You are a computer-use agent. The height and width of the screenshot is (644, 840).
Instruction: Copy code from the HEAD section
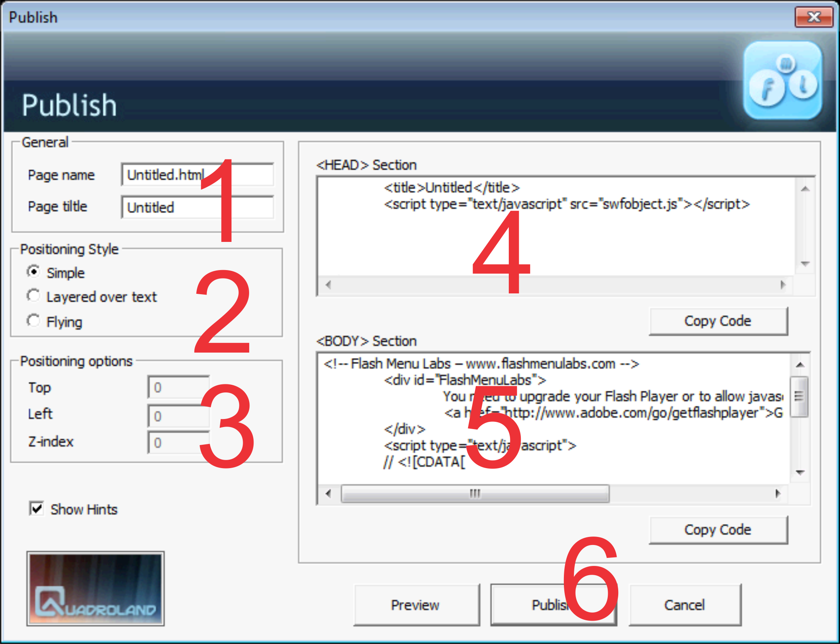click(718, 321)
